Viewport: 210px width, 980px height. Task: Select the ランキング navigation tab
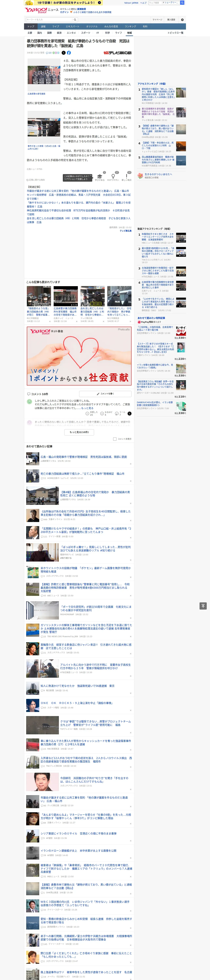(x=130, y=27)
